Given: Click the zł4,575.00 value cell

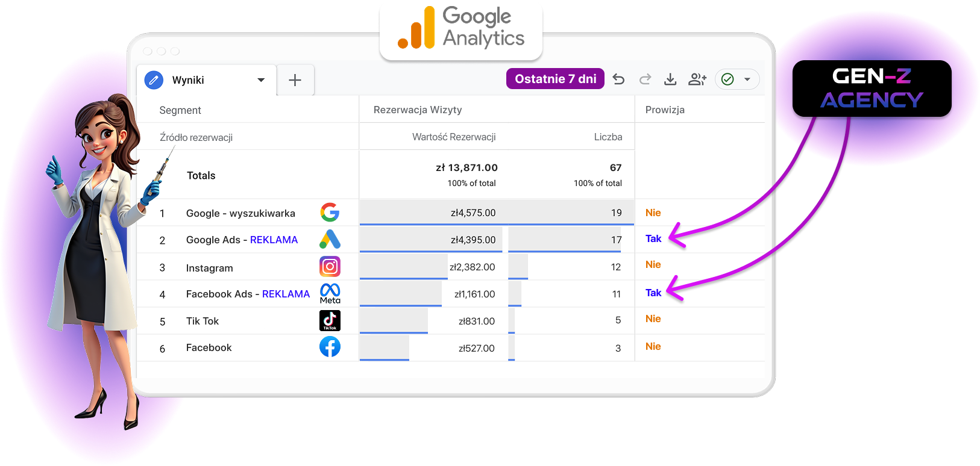Looking at the screenshot, I should 473,213.
